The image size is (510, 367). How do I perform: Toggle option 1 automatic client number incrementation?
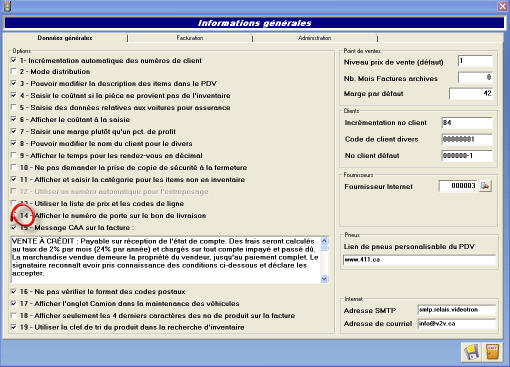coord(14,60)
